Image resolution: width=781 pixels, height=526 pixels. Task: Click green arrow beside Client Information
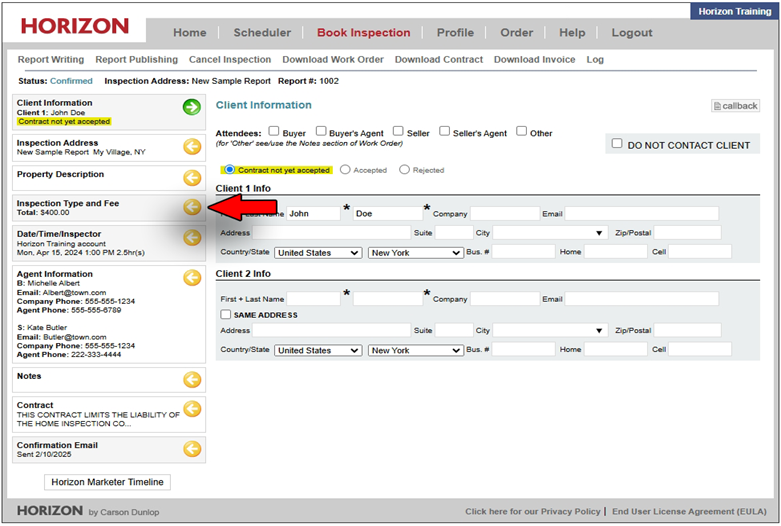coord(192,107)
